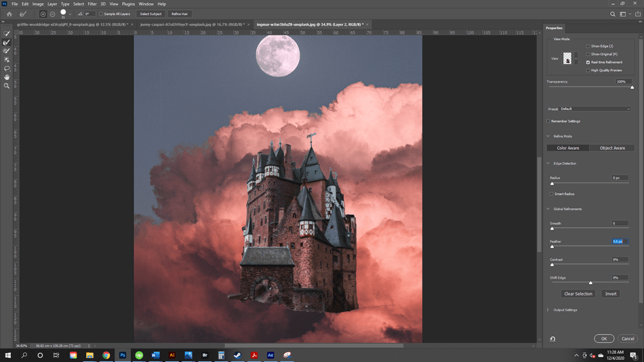Open the Layer menu
Image resolution: width=644 pixels, height=362 pixels.
coord(52,3)
